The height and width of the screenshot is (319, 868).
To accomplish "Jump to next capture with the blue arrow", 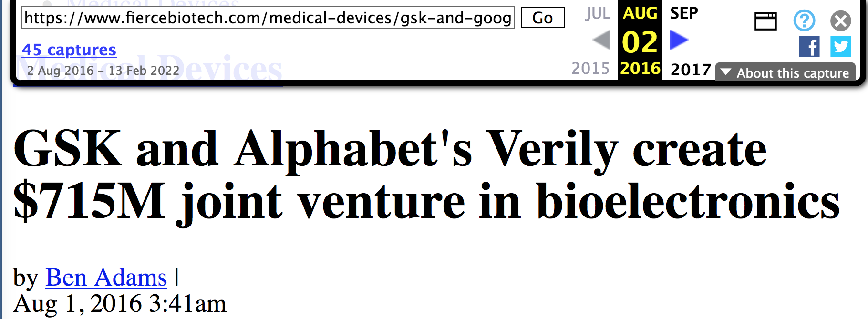I will pyautogui.click(x=679, y=40).
